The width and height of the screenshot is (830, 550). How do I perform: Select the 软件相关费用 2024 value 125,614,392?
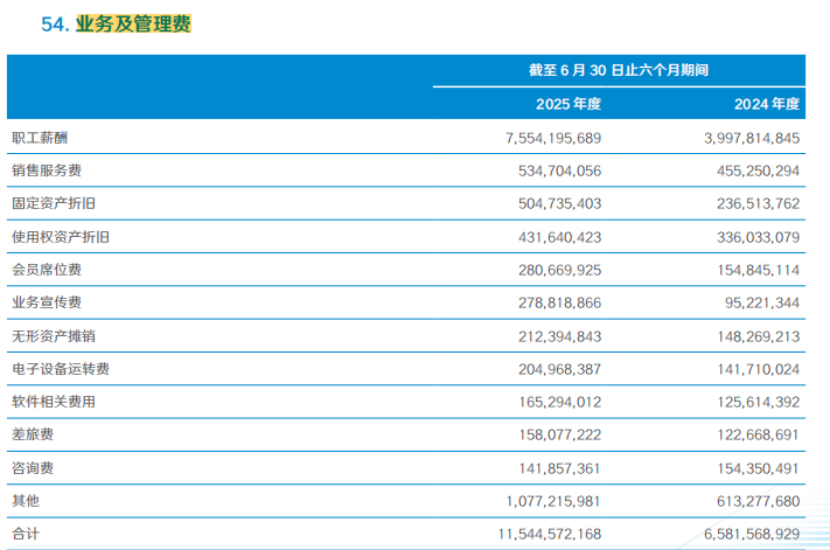click(758, 402)
